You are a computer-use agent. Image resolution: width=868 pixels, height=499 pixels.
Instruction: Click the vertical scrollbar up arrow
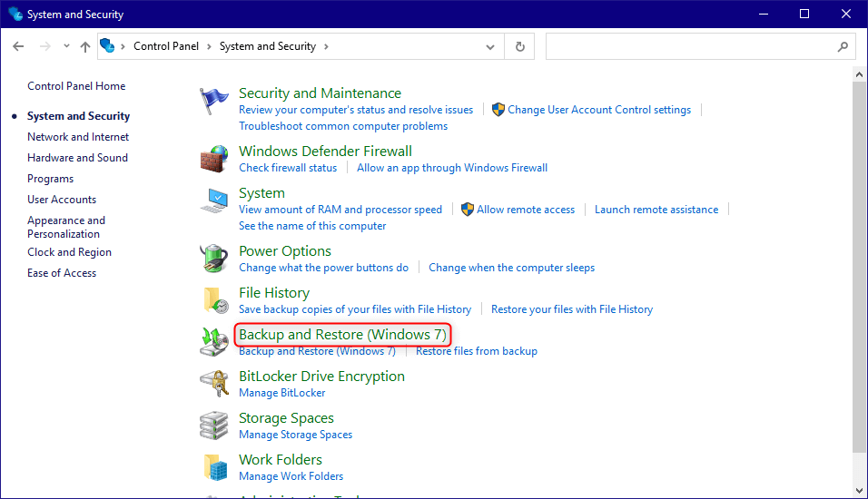(x=859, y=74)
